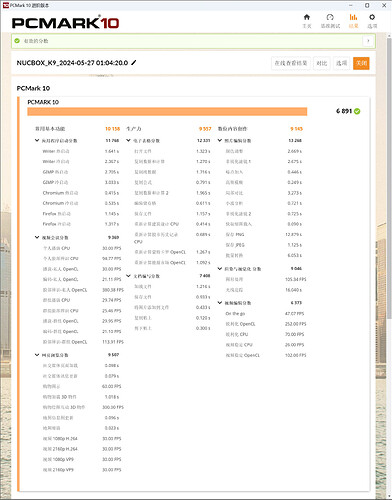This screenshot has width=392, height=500.
Task: Click the PCMark 10 section heading
Action: pos(33,88)
